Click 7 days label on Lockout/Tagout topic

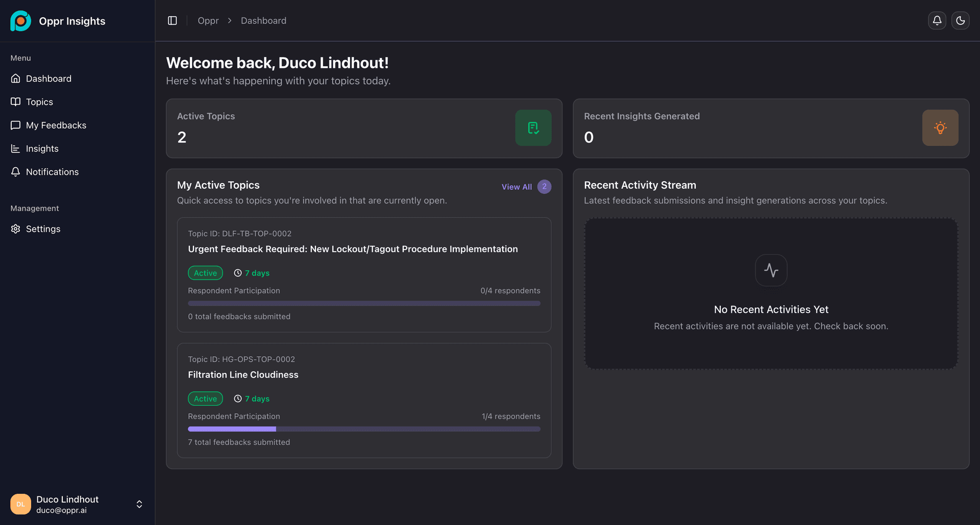(257, 273)
